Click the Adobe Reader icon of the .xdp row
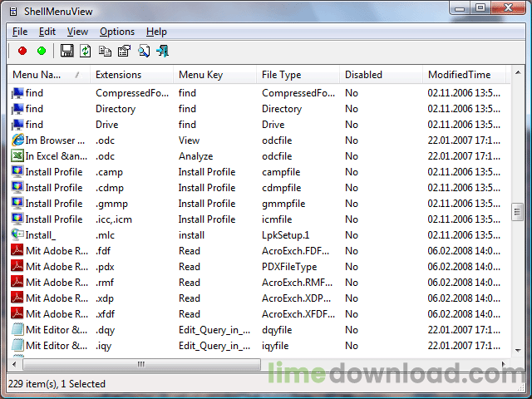Screen dimensions: 532x399 click(17, 298)
